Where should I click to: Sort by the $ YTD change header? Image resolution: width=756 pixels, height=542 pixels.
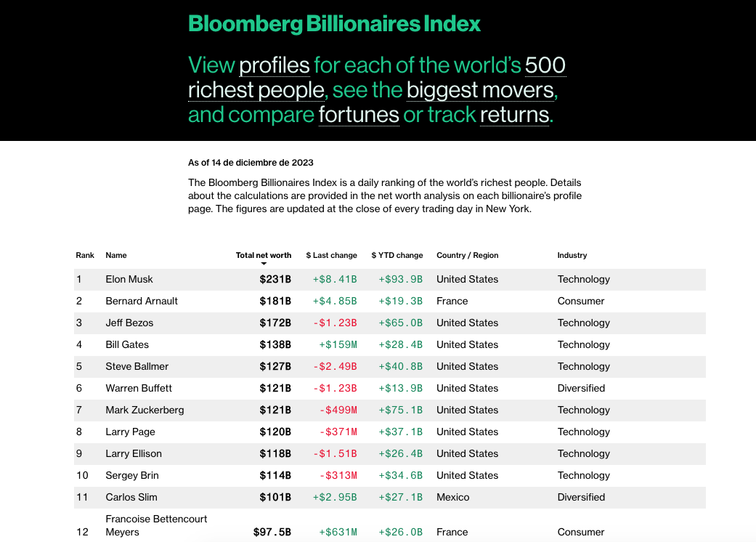click(x=397, y=255)
